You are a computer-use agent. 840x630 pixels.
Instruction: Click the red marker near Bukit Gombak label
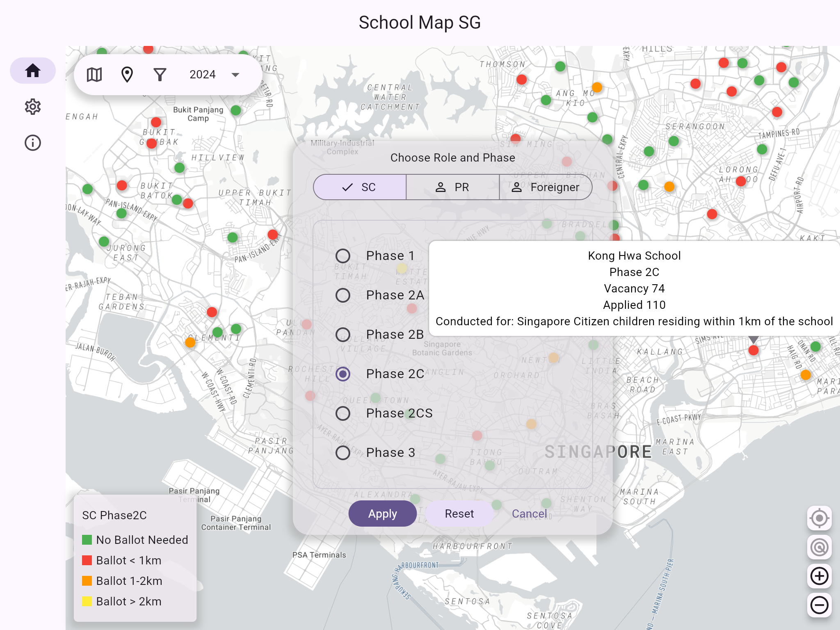tap(152, 144)
